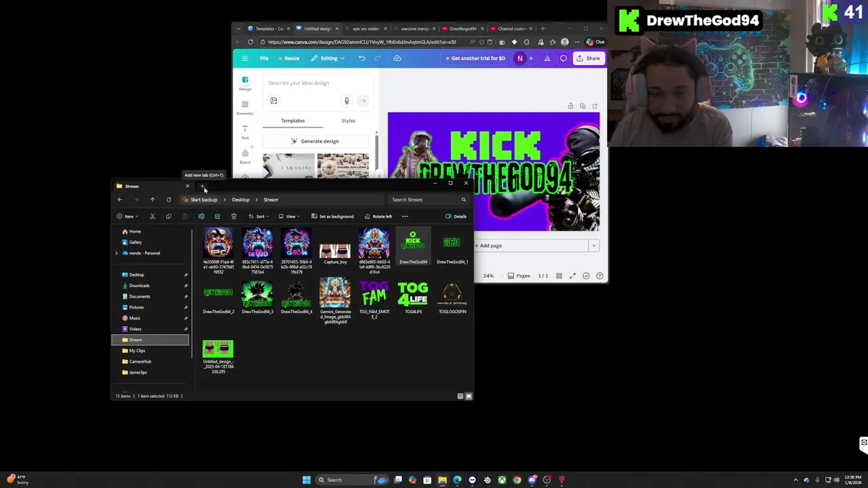Open the Edge tab search chevron
This screenshot has height=488, width=868.
coord(238,28)
